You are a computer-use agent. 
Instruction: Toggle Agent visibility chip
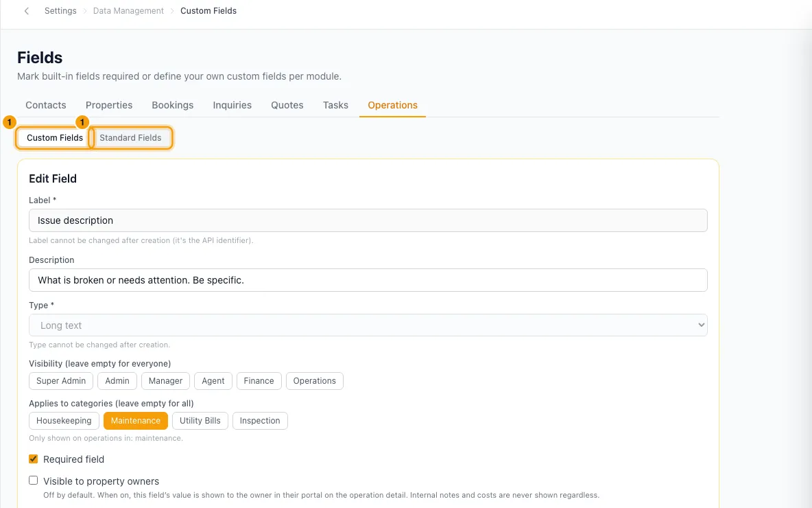(213, 381)
